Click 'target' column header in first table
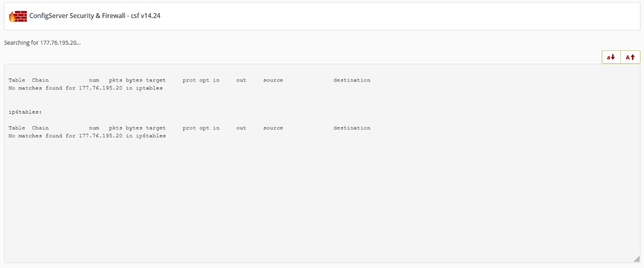 [155, 80]
